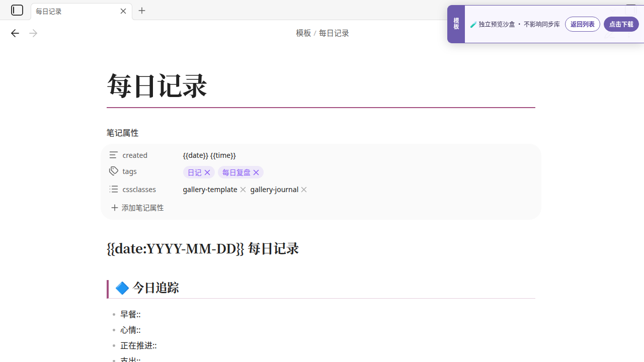Open a new tab with plus icon
Screen dimensions: 644x362
(142, 11)
